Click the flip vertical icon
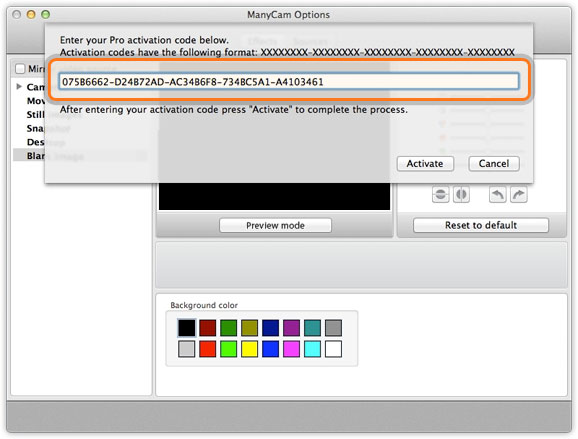 tap(441, 194)
